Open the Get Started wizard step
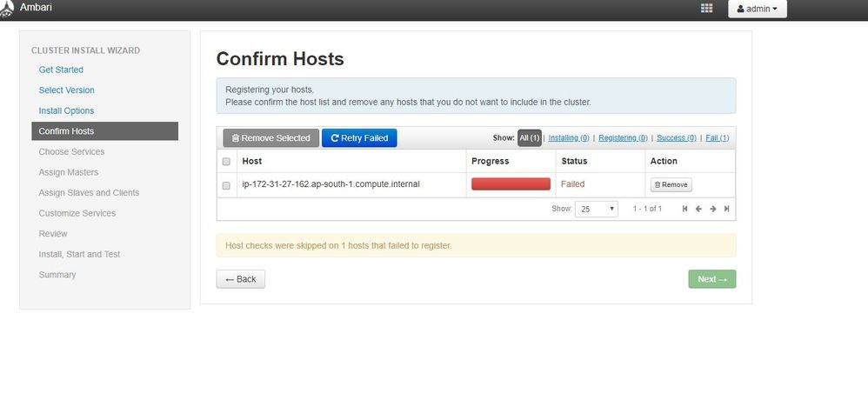The width and height of the screenshot is (868, 407). 61,70
